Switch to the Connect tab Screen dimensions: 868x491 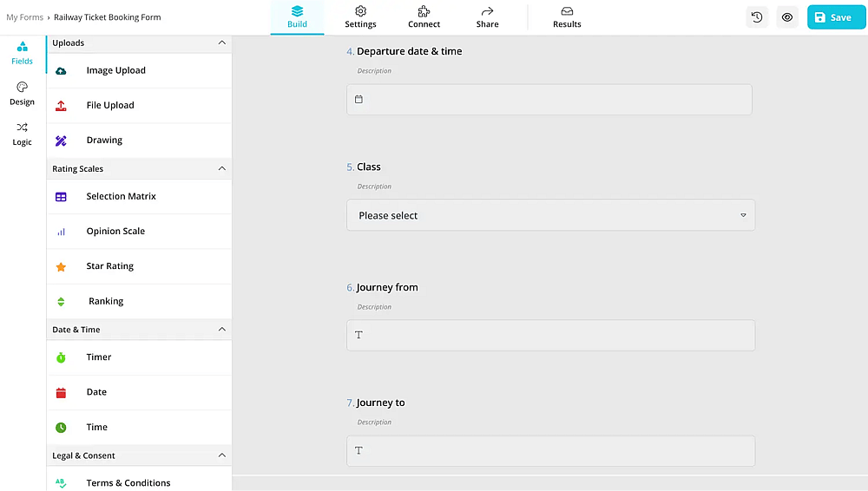(x=424, y=17)
